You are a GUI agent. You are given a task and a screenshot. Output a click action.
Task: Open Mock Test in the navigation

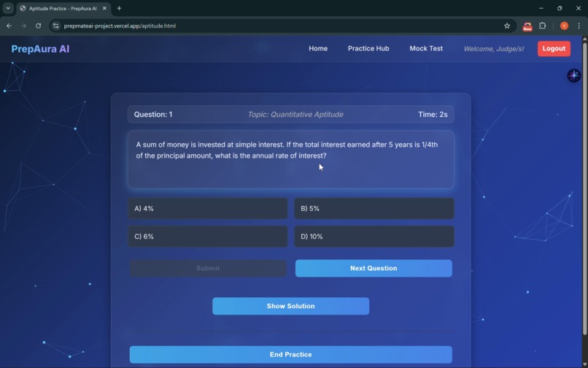(426, 48)
